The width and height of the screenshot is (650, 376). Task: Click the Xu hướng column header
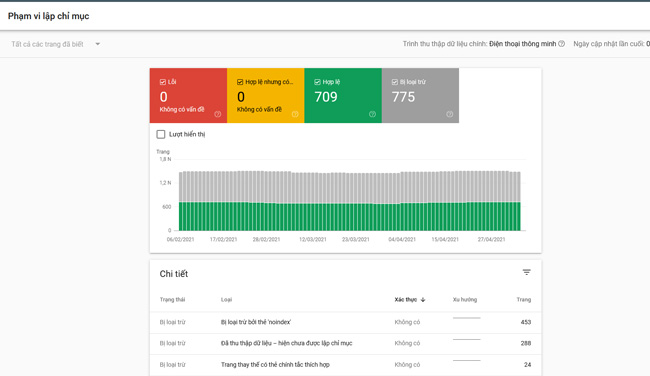tap(465, 300)
